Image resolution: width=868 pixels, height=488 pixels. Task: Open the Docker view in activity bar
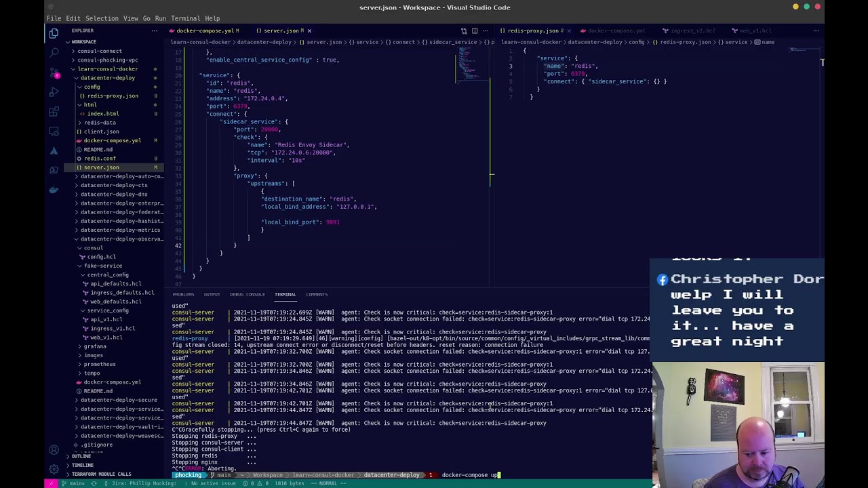(x=54, y=190)
